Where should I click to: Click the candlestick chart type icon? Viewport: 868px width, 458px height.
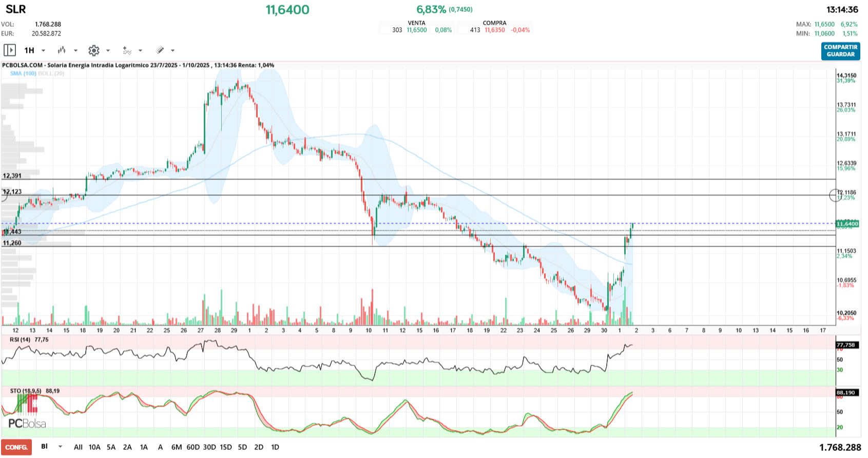coord(62,50)
